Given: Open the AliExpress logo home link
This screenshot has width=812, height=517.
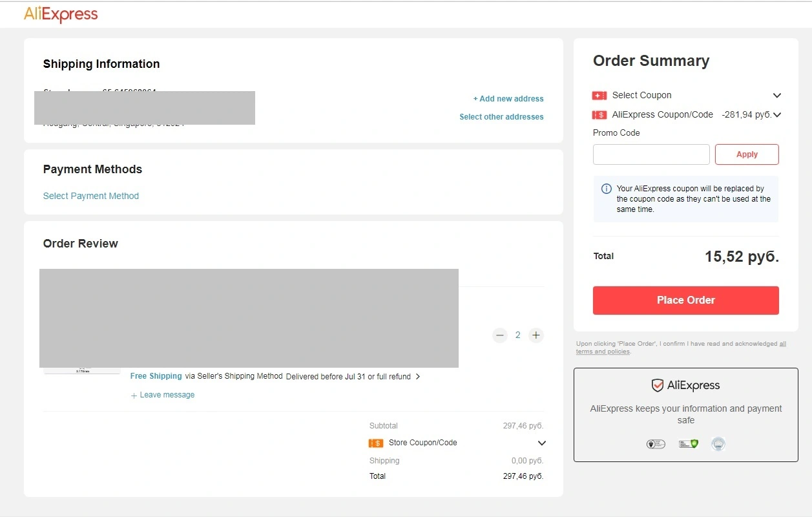Looking at the screenshot, I should [x=61, y=14].
